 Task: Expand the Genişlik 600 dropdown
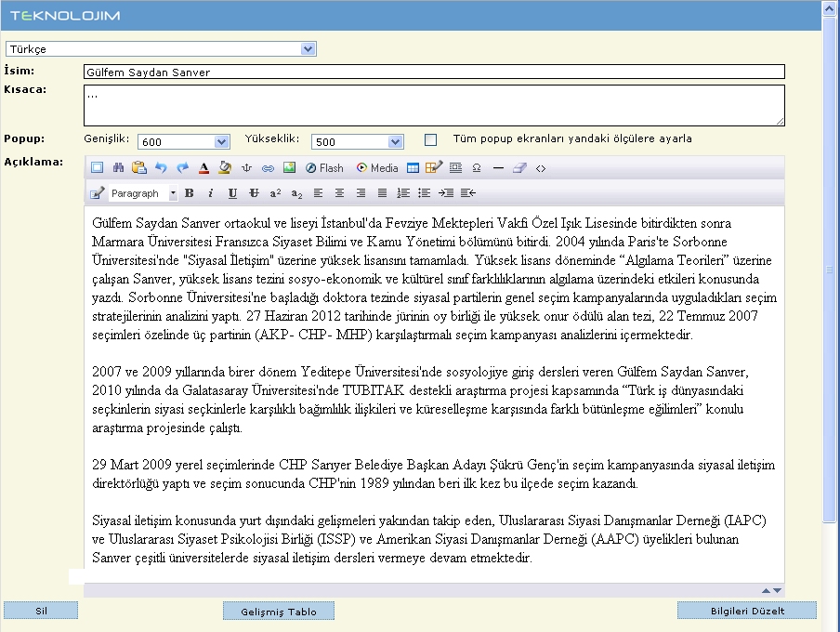tap(183, 142)
